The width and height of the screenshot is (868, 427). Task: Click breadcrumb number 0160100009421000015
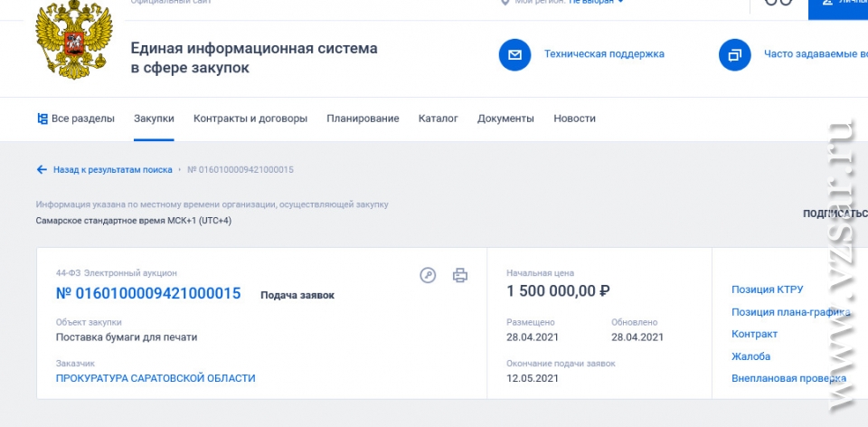coord(241,169)
